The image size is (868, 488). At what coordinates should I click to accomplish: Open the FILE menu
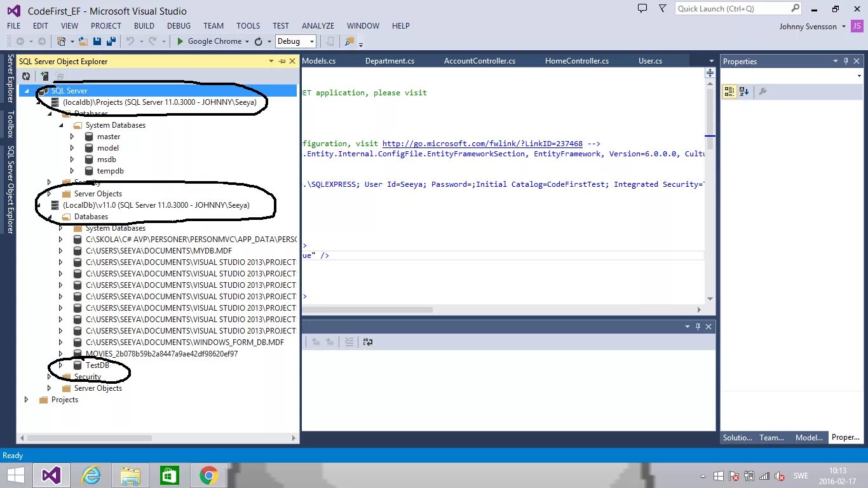tap(13, 26)
